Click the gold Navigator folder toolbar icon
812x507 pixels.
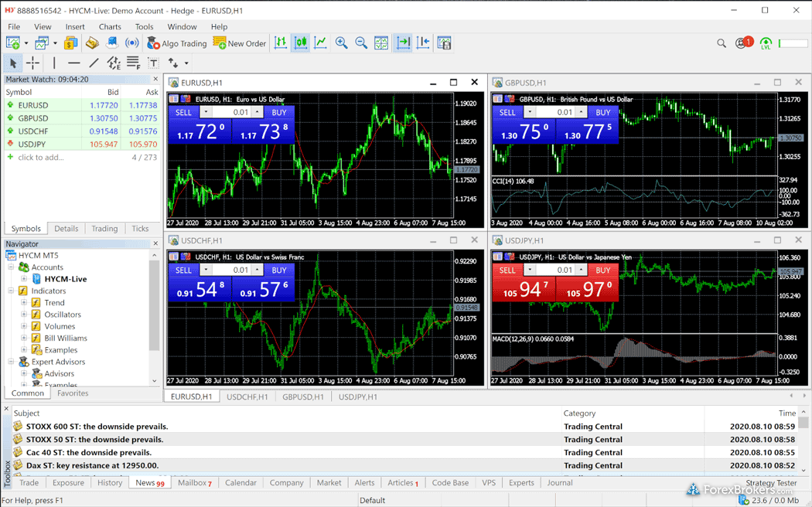pos(92,43)
